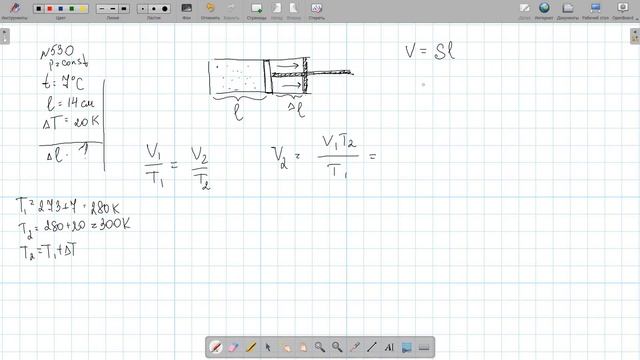Open the Фон background options

(x=187, y=11)
